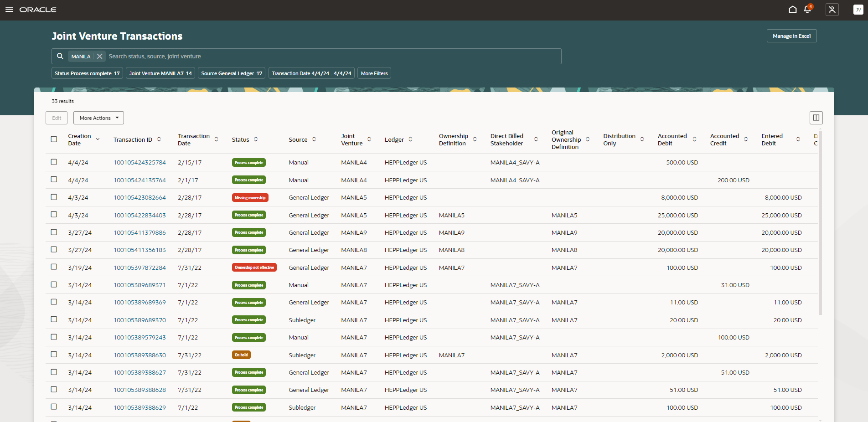Select row for transaction 100105422834403
The image size is (868, 422).
coord(54,214)
